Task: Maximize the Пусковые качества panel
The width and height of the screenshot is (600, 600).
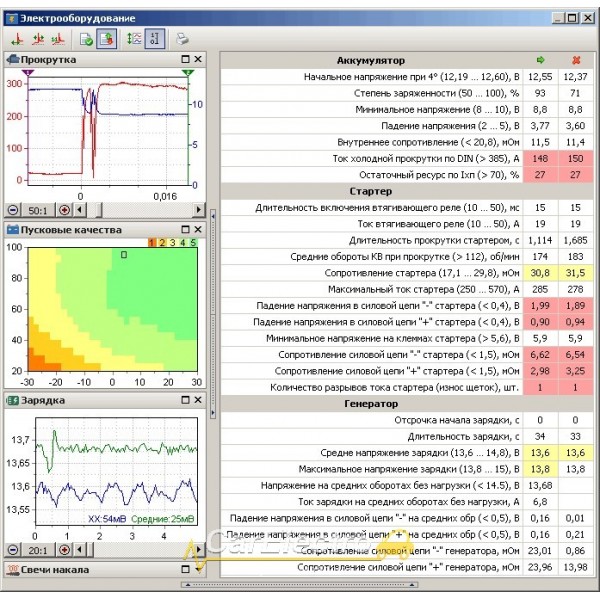Action: tap(185, 230)
